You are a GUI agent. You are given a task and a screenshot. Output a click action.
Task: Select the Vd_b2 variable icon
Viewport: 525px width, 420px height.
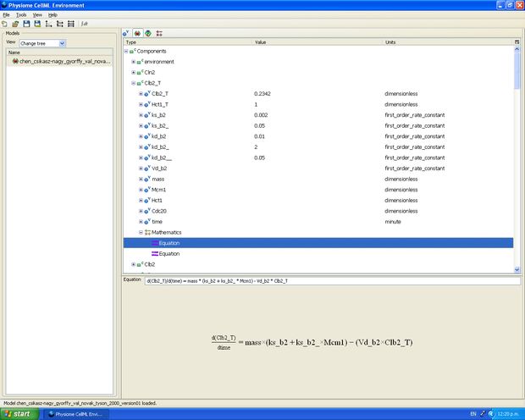147,169
